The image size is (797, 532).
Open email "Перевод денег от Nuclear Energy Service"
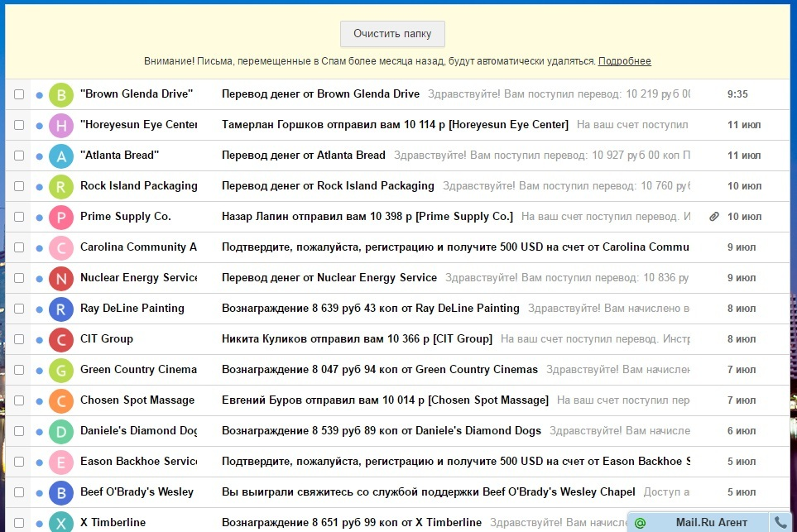pos(329,277)
